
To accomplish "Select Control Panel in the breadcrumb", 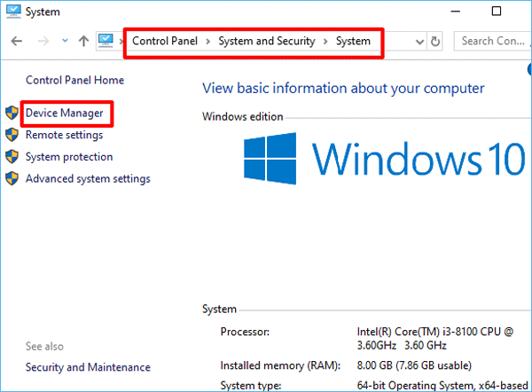I will (x=165, y=41).
